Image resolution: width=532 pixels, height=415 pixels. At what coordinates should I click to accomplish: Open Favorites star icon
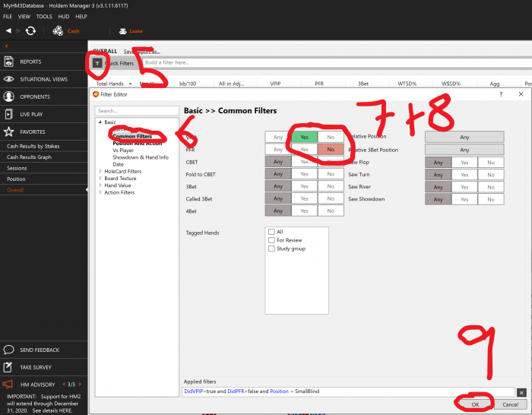coord(9,131)
